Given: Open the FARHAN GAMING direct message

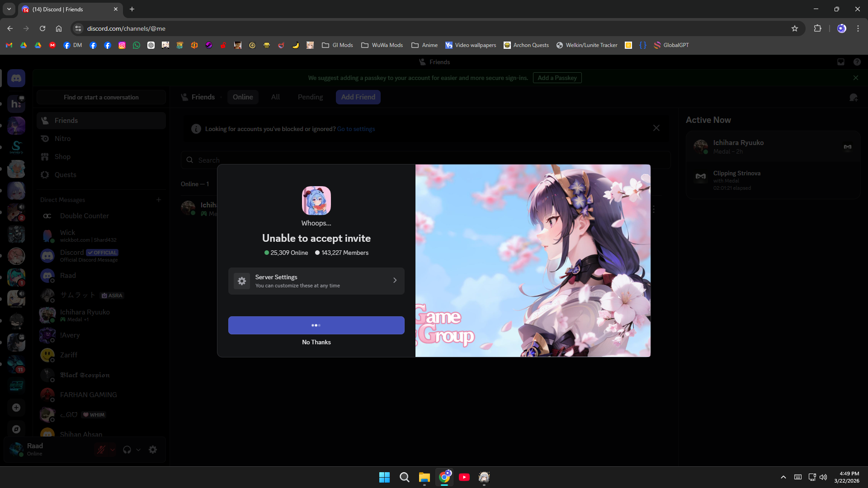Looking at the screenshot, I should click(x=101, y=395).
